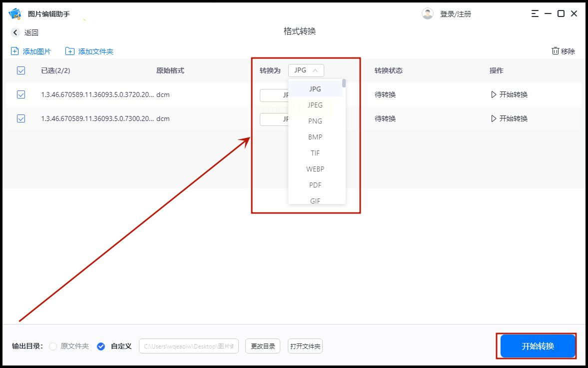Close the 图片编辑助手 window

click(x=574, y=14)
